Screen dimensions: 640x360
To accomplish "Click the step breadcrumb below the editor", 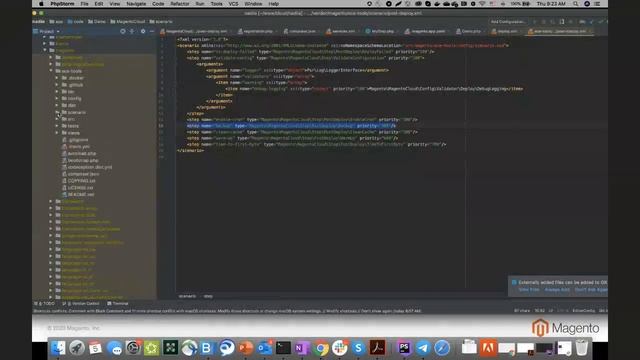I will (208, 296).
